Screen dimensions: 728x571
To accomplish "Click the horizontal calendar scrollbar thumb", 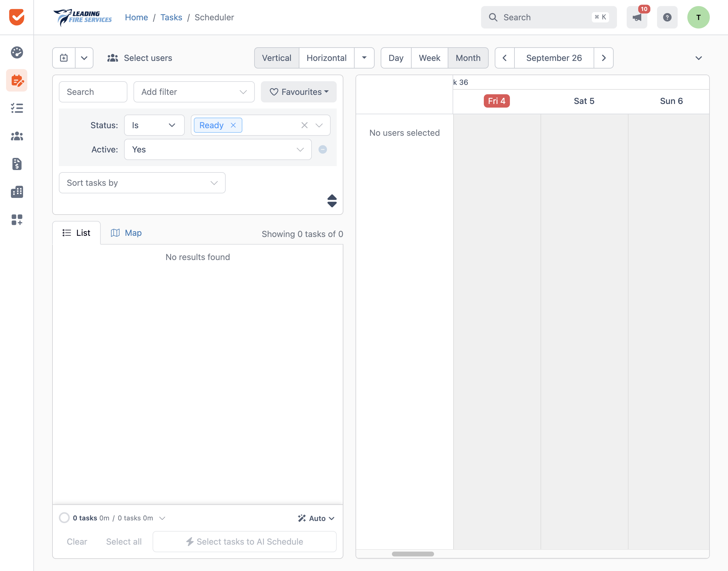I will click(413, 554).
